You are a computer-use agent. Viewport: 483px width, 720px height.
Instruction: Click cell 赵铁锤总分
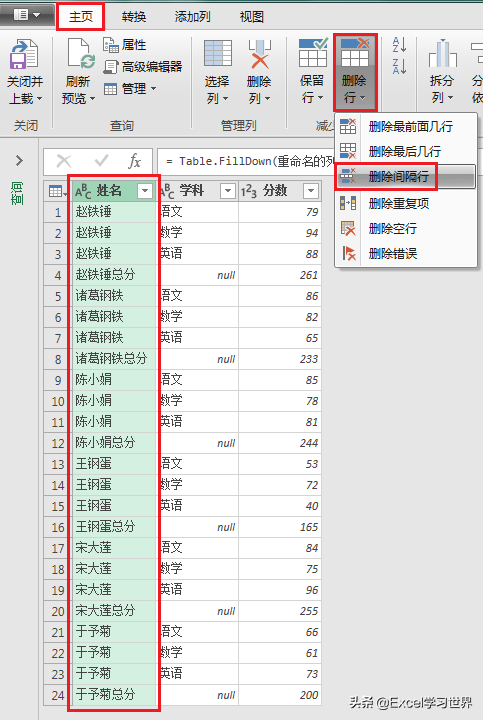[x=115, y=275]
